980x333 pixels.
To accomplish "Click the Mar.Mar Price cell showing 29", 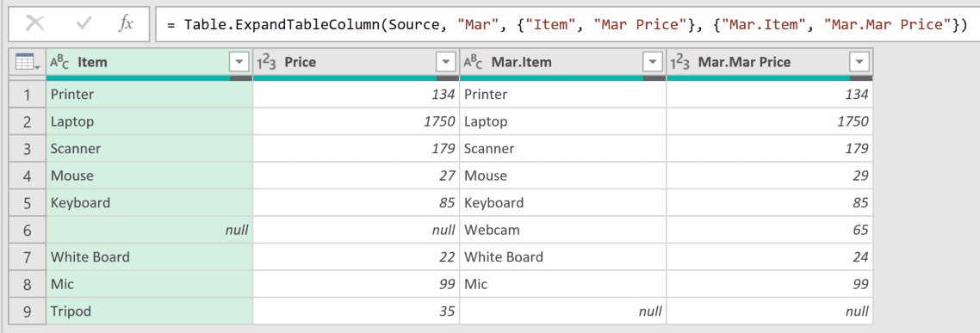I will click(x=769, y=176).
